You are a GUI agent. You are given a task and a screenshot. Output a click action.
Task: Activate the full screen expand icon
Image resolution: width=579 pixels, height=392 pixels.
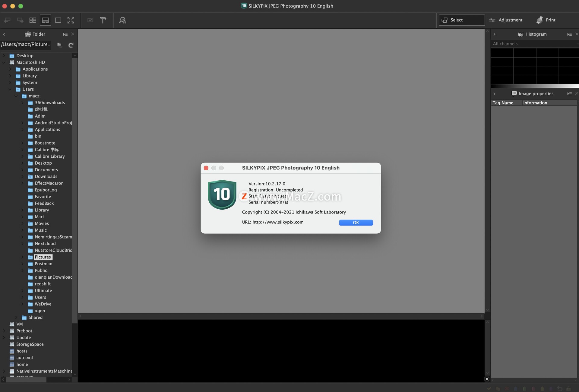[x=71, y=20]
